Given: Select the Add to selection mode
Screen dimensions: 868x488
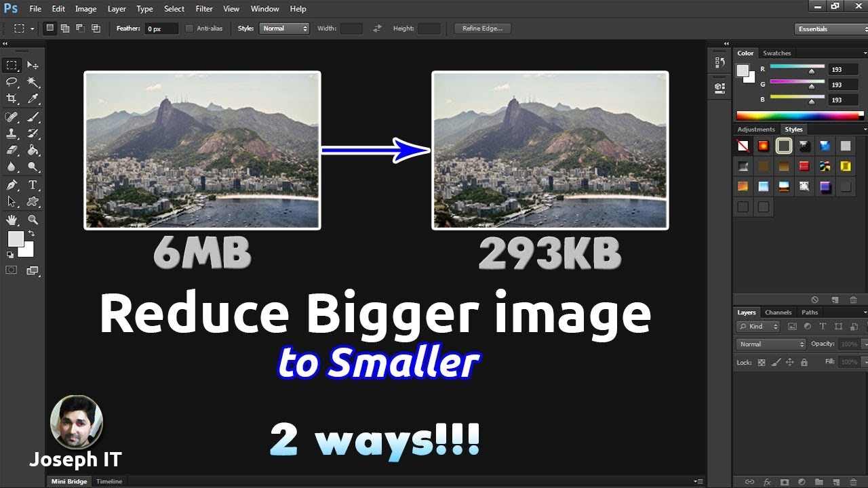Looking at the screenshot, I should [x=65, y=28].
